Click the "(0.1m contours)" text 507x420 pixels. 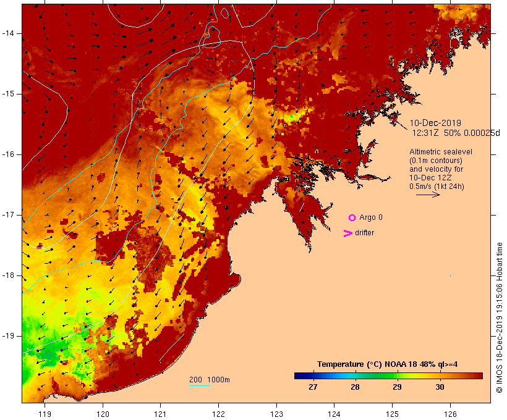coord(436,161)
